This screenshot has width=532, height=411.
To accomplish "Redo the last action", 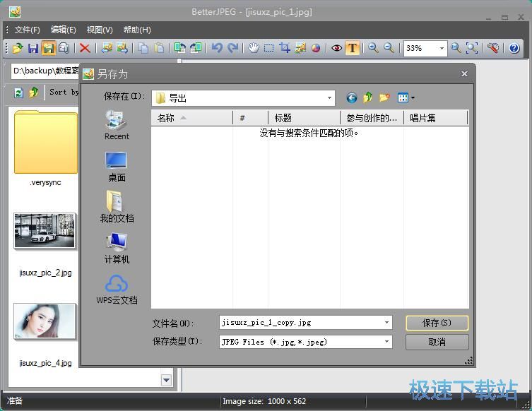I will pos(232,48).
